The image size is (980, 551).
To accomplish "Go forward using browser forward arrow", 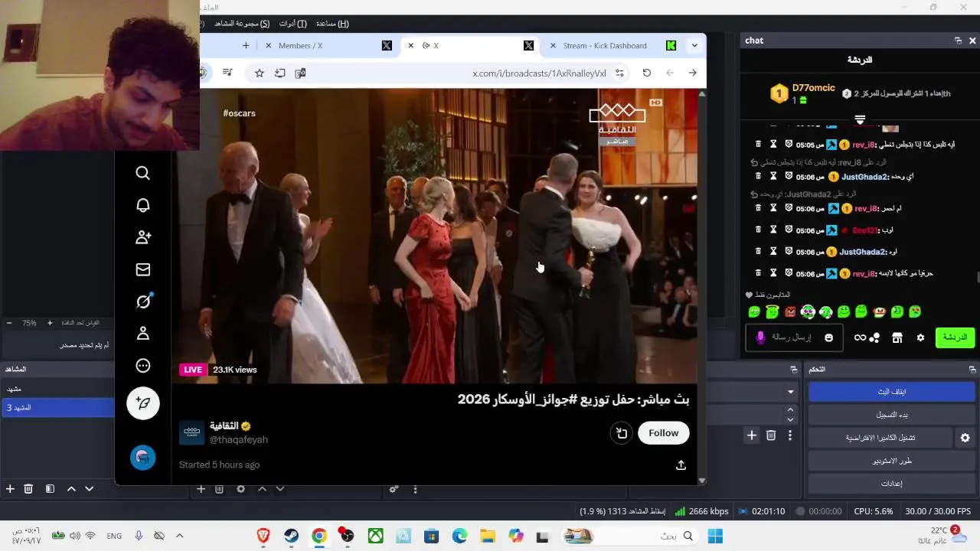I will pyautogui.click(x=693, y=73).
